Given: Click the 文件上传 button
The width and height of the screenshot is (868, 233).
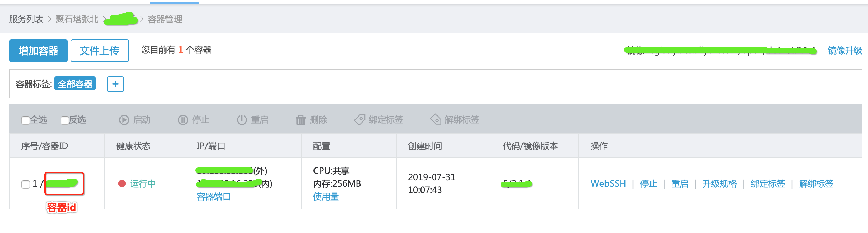Looking at the screenshot, I should click(x=99, y=51).
